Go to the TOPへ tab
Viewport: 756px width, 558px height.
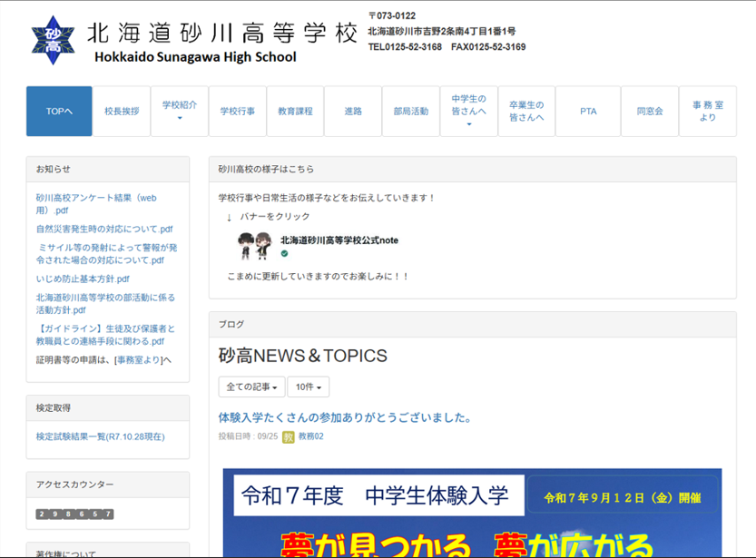point(59,111)
